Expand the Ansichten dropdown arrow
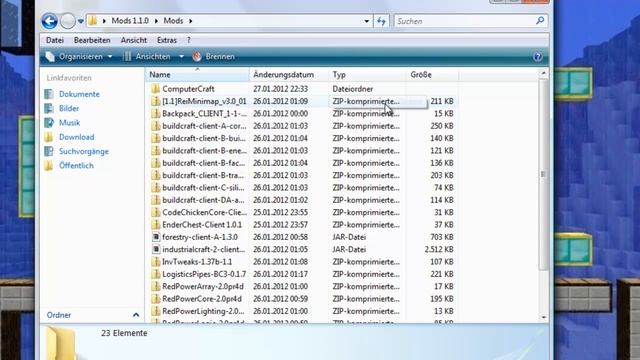 [181, 57]
